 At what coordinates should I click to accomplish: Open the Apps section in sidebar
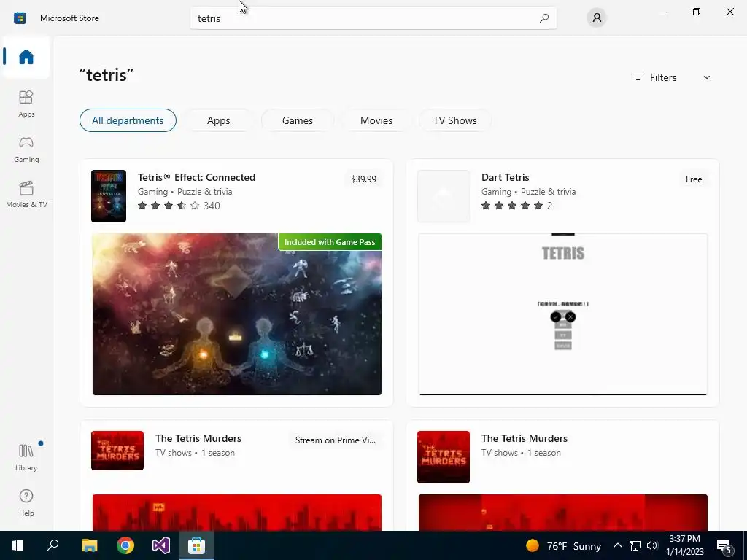(x=26, y=104)
